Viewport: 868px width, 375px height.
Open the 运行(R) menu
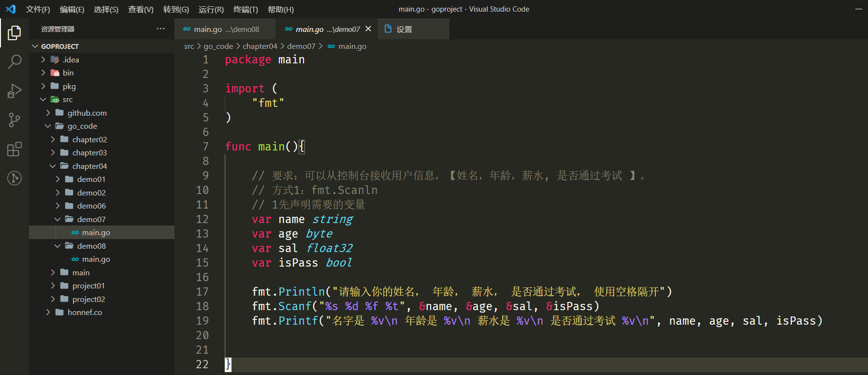211,9
